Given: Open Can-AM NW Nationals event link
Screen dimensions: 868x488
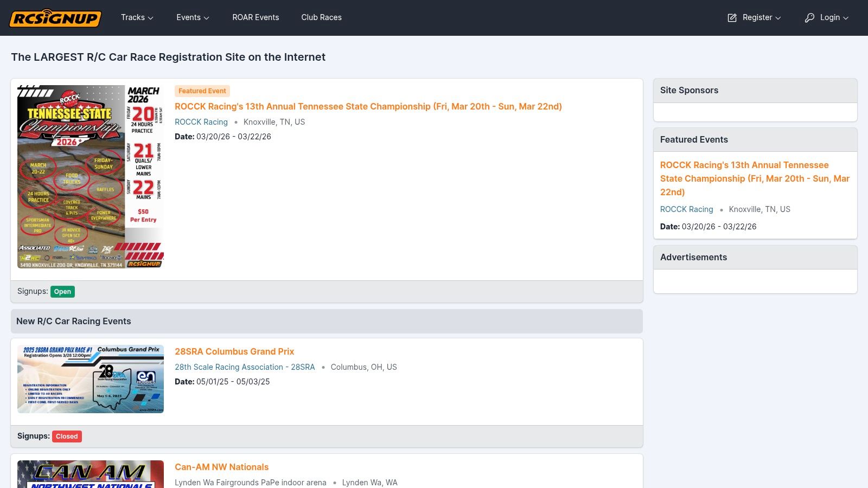Looking at the screenshot, I should tap(221, 467).
